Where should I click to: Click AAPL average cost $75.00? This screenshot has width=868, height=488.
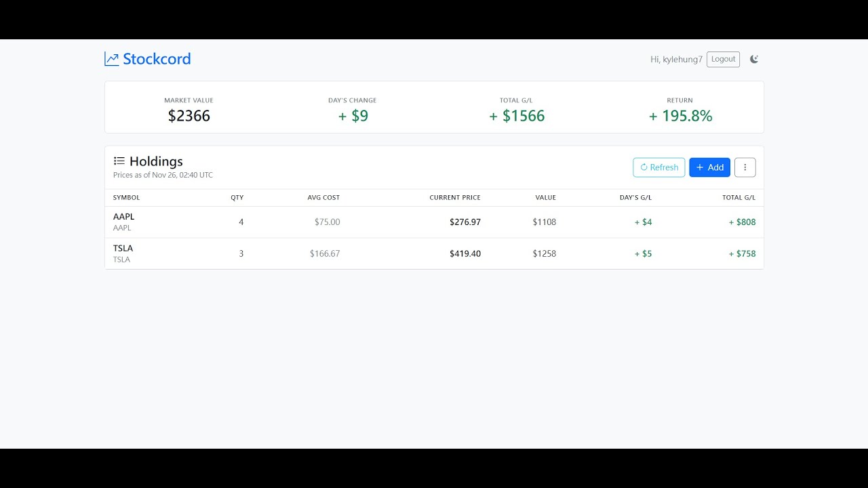pos(328,222)
